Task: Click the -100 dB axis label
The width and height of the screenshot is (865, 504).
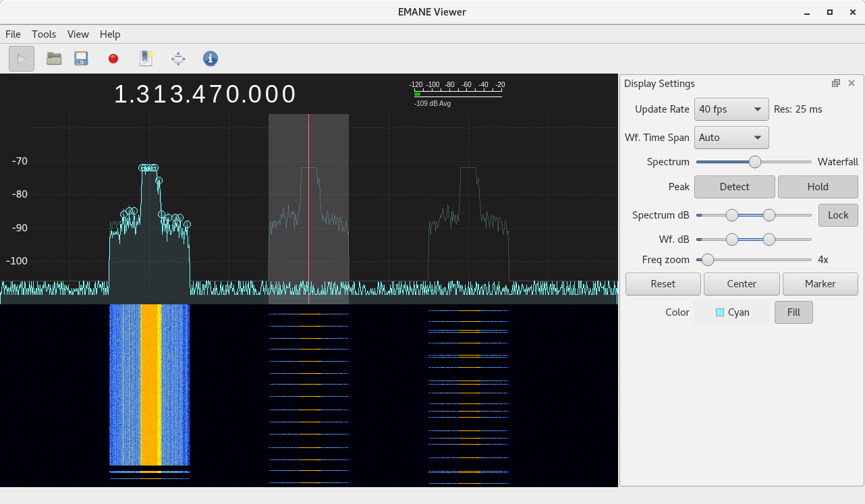Action: click(17, 261)
